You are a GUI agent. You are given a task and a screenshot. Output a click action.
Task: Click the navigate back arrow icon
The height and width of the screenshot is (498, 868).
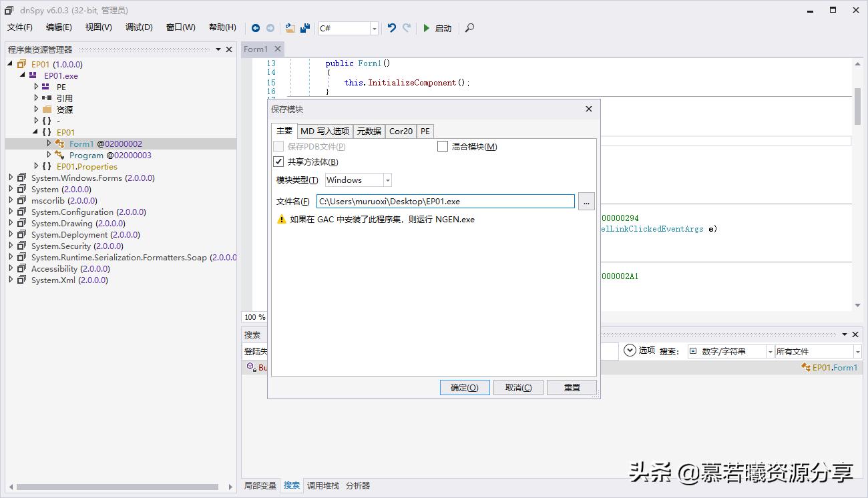click(x=256, y=28)
